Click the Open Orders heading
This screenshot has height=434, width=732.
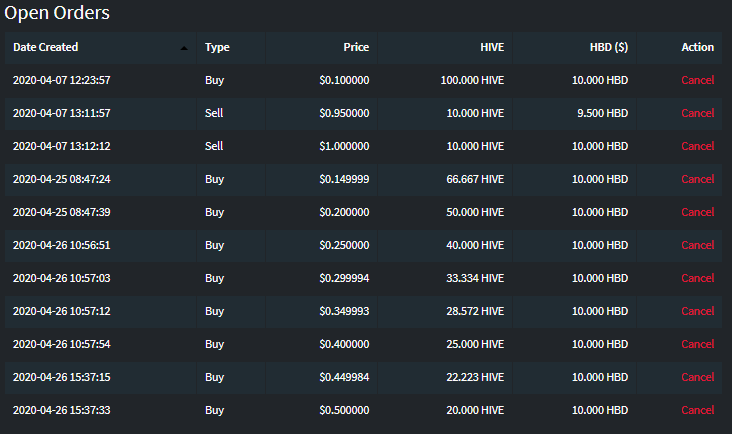[57, 13]
